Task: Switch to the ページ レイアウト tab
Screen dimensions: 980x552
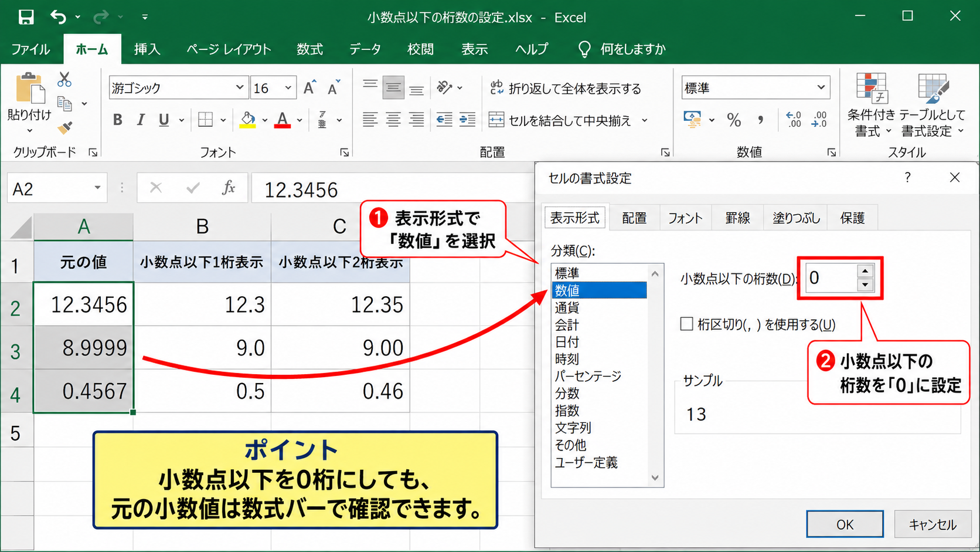Action: pyautogui.click(x=229, y=49)
